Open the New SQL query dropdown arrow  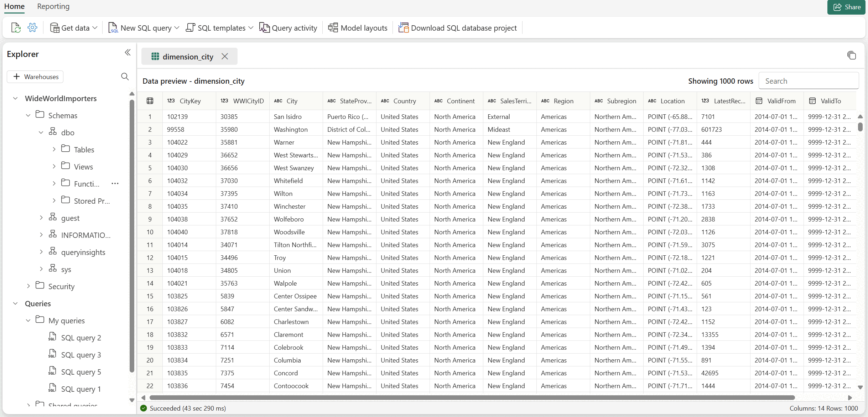point(177,28)
